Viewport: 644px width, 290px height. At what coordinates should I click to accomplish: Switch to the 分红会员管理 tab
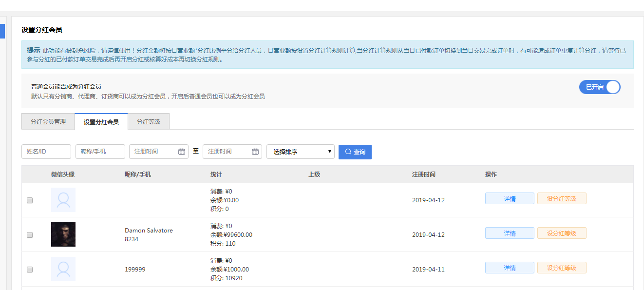[x=48, y=121]
